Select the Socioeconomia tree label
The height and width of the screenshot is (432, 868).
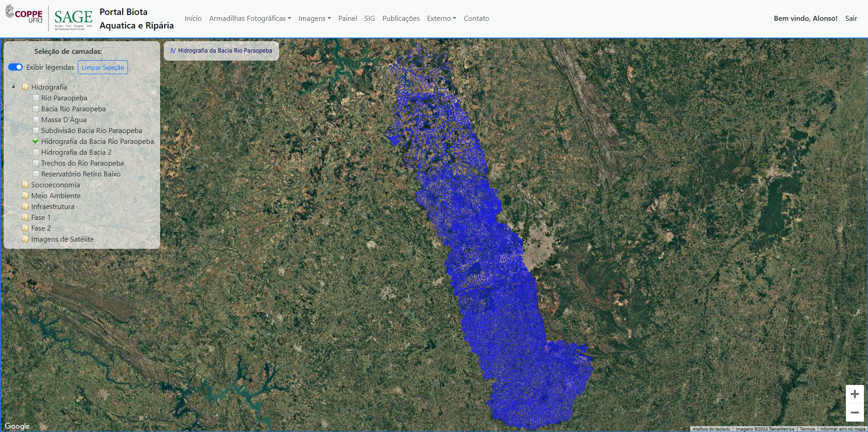click(x=55, y=185)
